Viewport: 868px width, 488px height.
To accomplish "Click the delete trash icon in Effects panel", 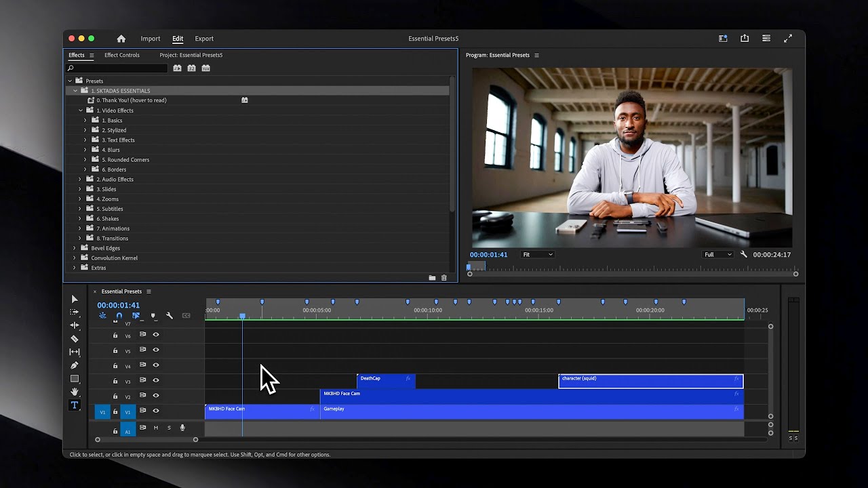I will coord(444,278).
